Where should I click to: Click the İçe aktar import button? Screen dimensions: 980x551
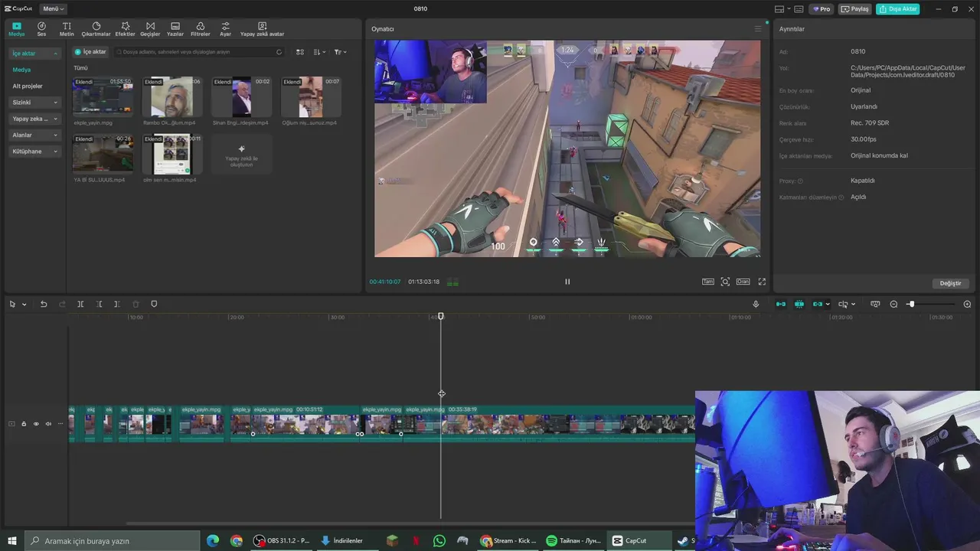tap(90, 52)
